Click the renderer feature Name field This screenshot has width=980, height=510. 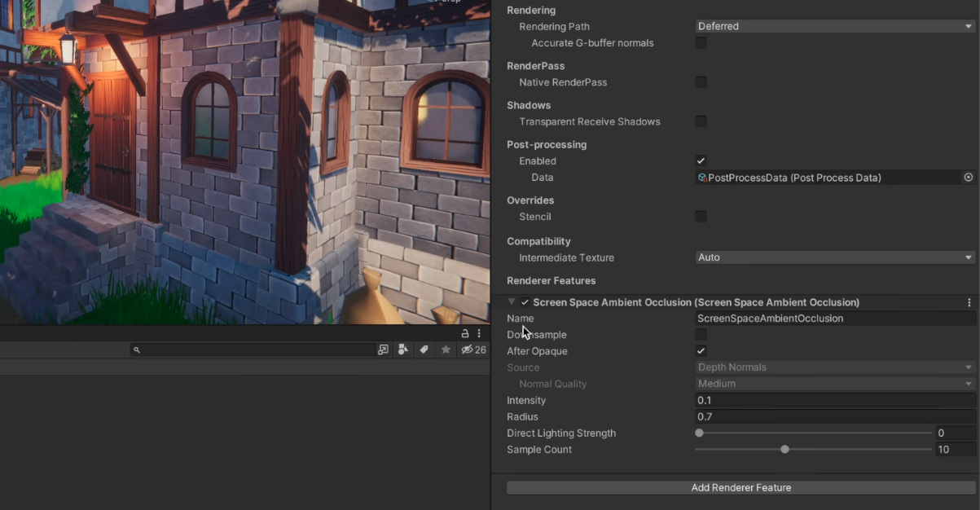tap(835, 319)
